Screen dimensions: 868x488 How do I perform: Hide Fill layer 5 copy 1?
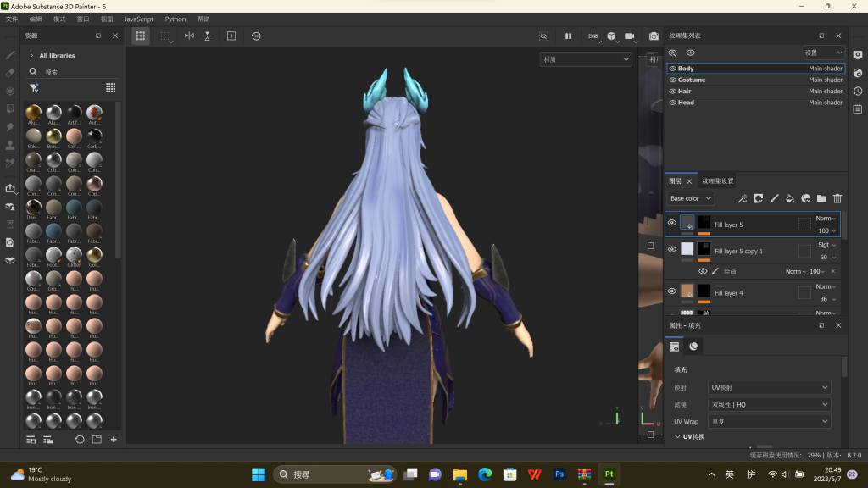[672, 249]
